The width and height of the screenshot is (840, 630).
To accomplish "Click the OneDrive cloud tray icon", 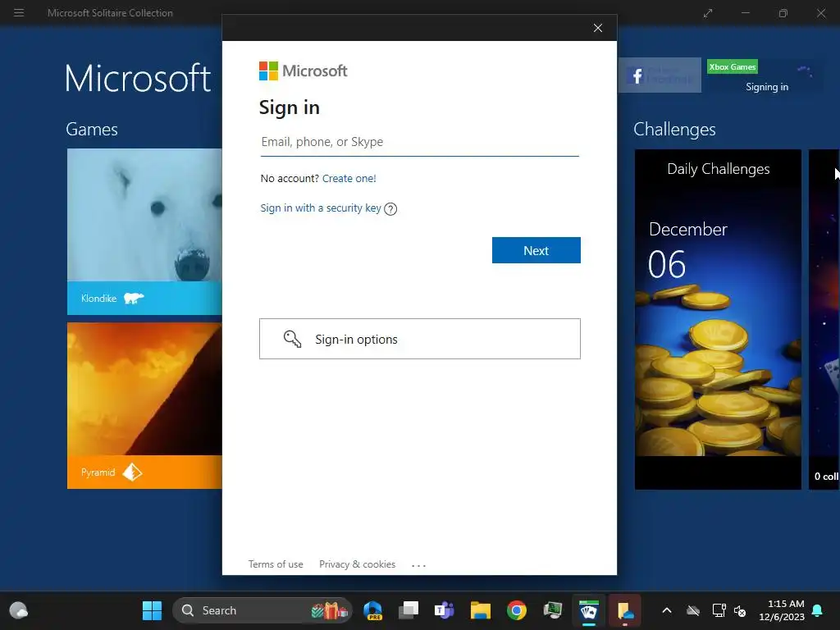I will click(693, 610).
